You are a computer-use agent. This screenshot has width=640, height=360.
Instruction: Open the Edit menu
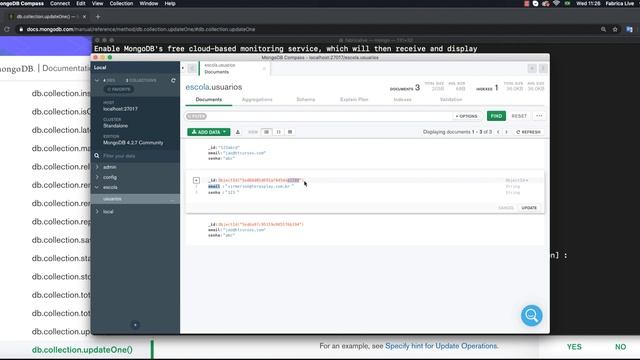point(81,3)
